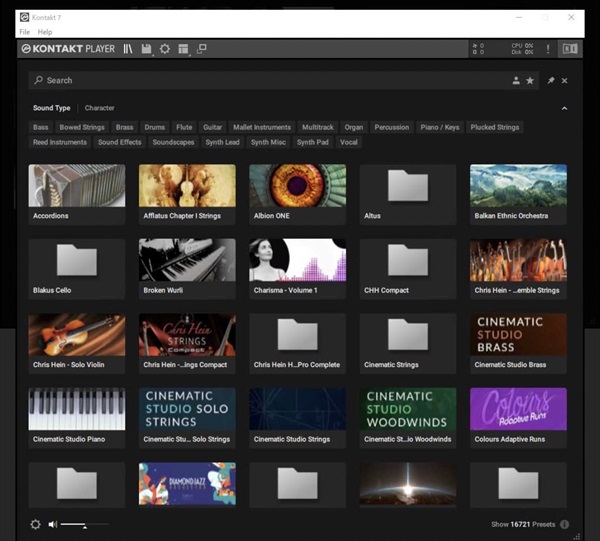Open the Blakus Cello folder
This screenshot has width=600, height=541.
[77, 269]
